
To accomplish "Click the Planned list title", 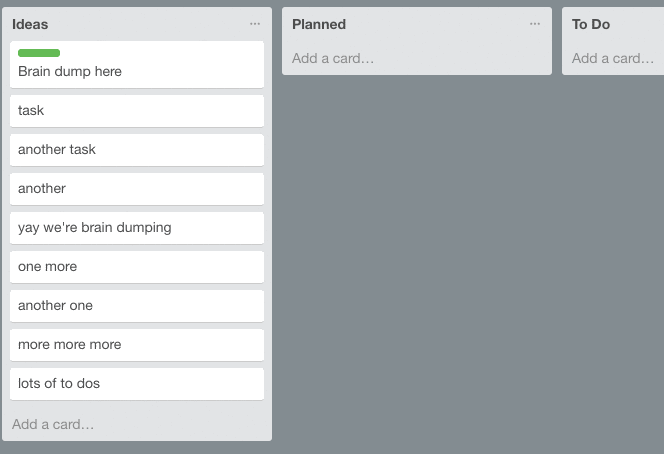I will [x=319, y=24].
